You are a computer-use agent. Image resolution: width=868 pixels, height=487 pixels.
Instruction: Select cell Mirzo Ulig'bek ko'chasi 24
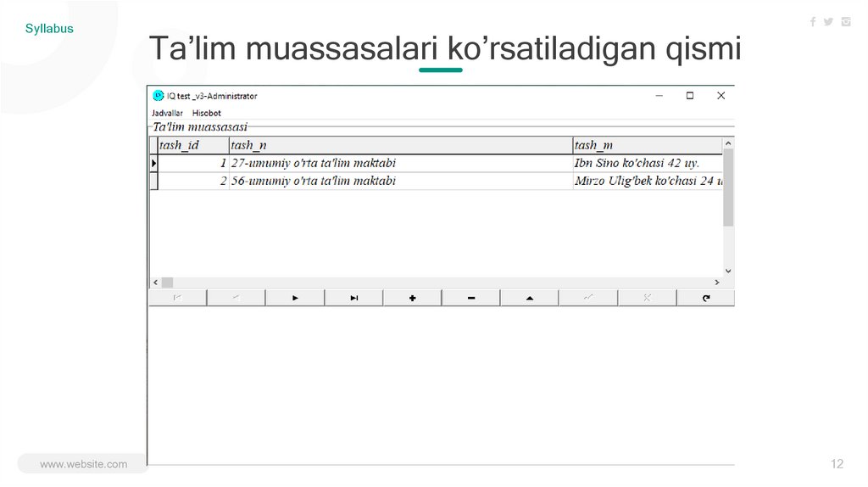648,181
